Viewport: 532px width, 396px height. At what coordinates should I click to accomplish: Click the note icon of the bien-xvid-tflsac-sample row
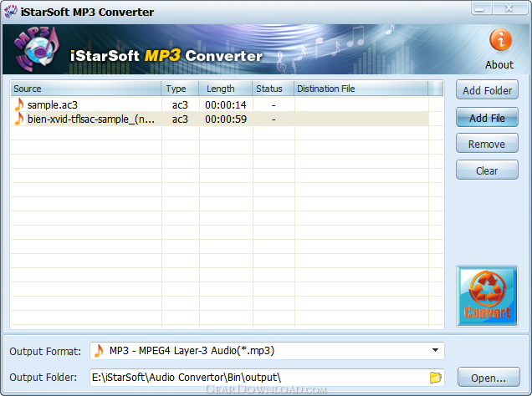pos(19,119)
